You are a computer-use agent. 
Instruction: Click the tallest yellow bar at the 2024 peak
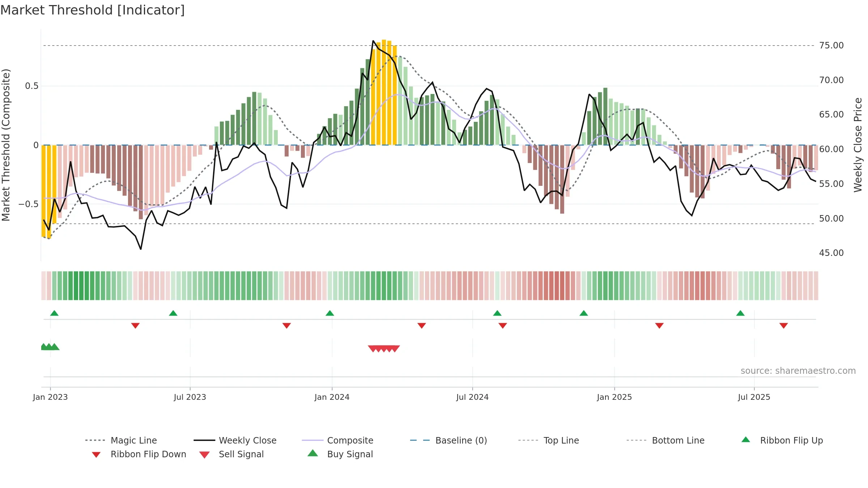pos(384,92)
